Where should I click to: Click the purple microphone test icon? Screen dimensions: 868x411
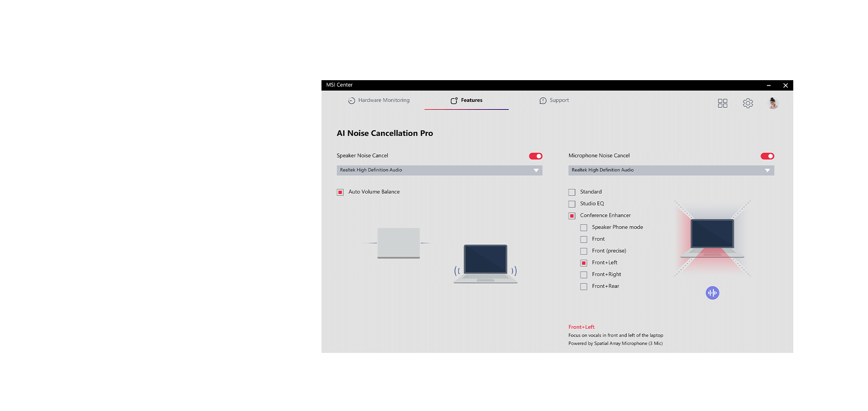[x=712, y=293]
